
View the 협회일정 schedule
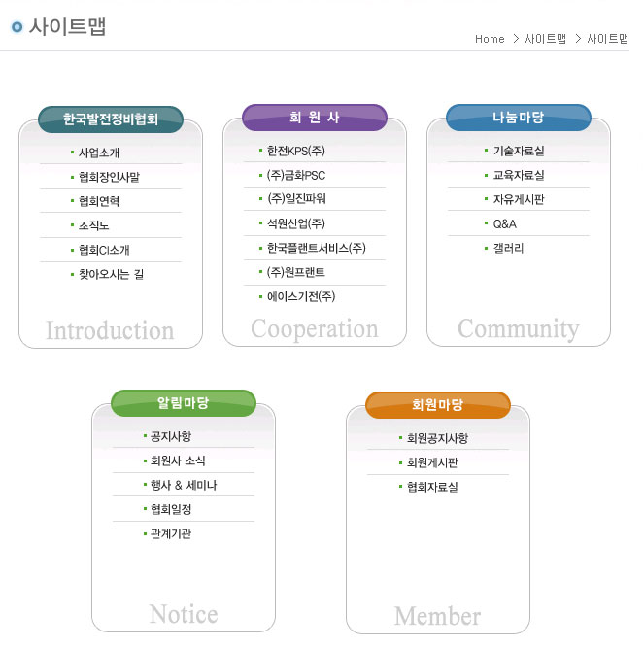click(x=171, y=509)
